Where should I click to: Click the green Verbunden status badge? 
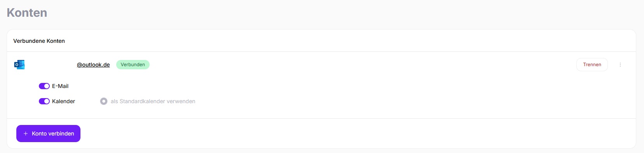(133, 65)
